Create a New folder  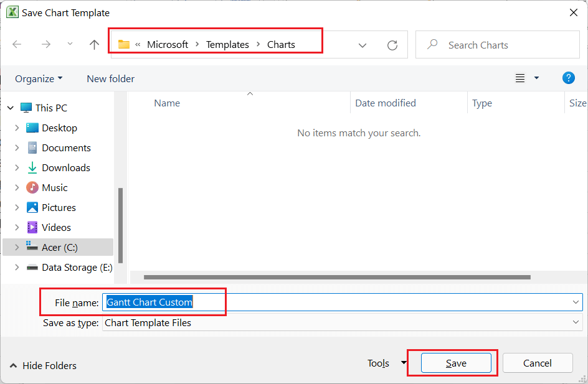(x=110, y=78)
